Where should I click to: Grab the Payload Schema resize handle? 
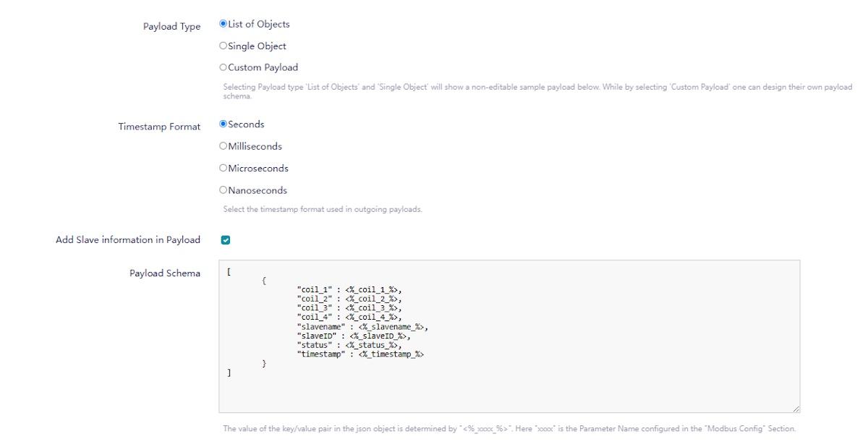[x=796, y=409]
